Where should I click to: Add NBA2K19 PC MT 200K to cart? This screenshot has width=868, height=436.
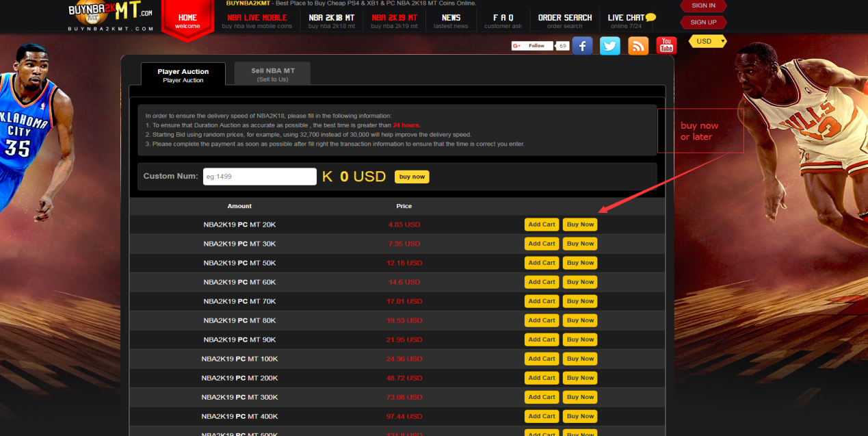click(x=542, y=378)
